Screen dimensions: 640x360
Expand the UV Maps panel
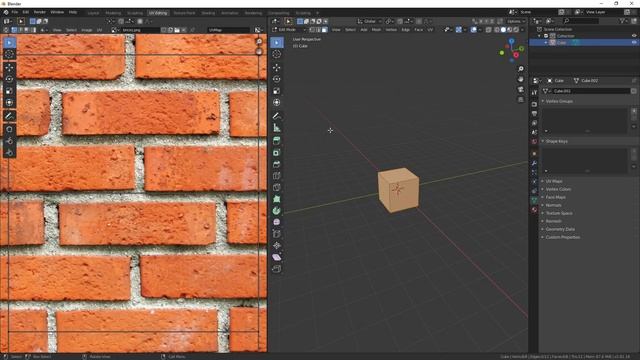(x=554, y=181)
